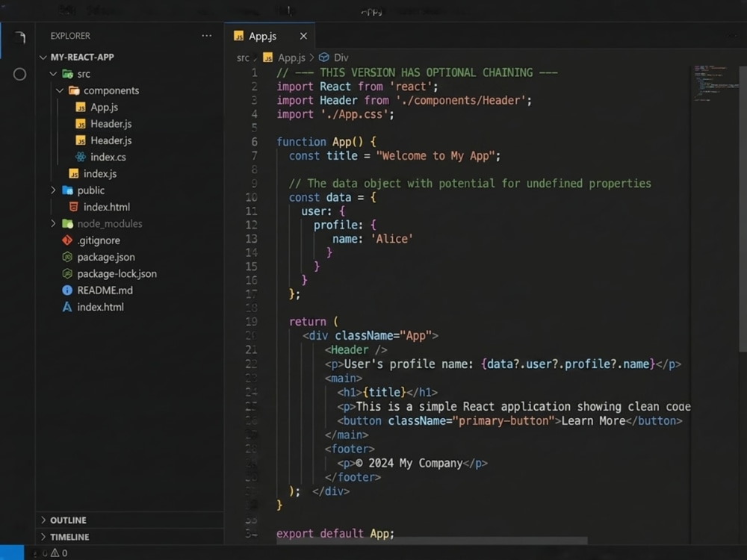Click the components folder icon
This screenshot has width=747, height=560.
coord(74,90)
